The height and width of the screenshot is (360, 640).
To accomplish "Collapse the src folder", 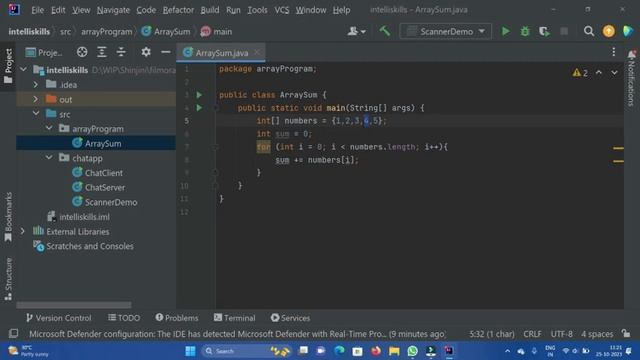I will pos(36,114).
